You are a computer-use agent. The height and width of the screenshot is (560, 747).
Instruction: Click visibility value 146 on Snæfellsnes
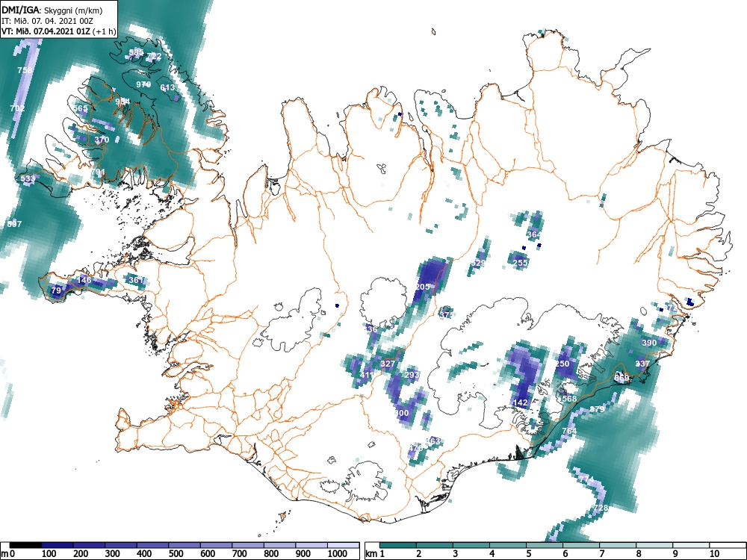click(84, 280)
